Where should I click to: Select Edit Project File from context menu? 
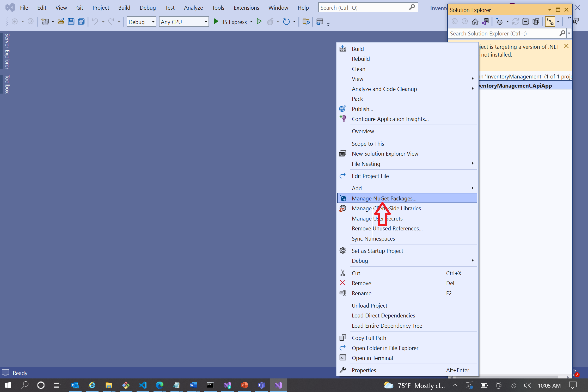pos(371,175)
